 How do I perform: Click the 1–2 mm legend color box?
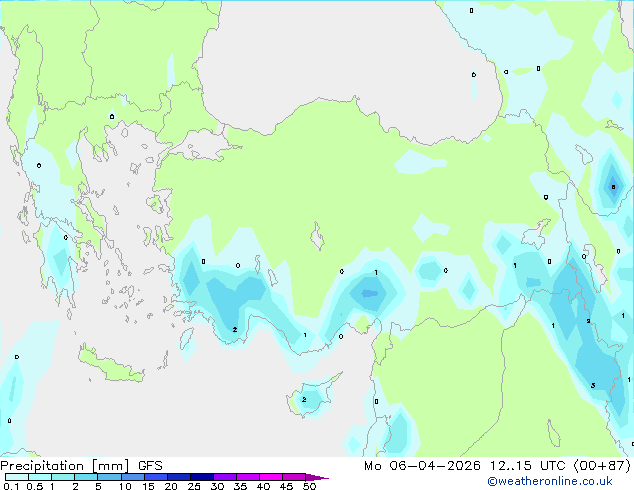click(63, 477)
